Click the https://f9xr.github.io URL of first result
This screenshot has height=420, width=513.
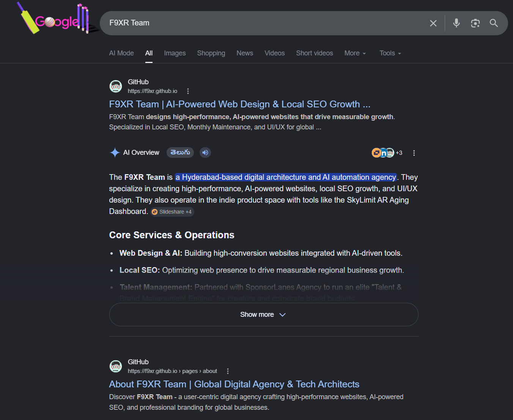(153, 91)
